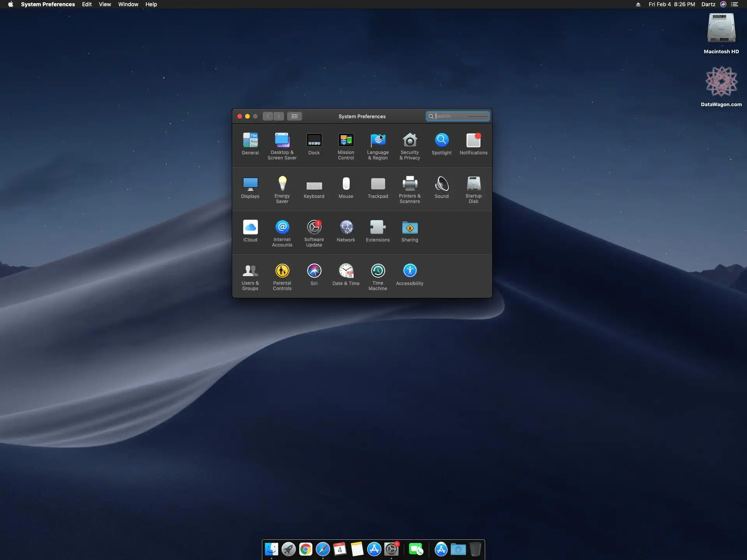
Task: Open Time Machine preferences
Action: pos(378,271)
